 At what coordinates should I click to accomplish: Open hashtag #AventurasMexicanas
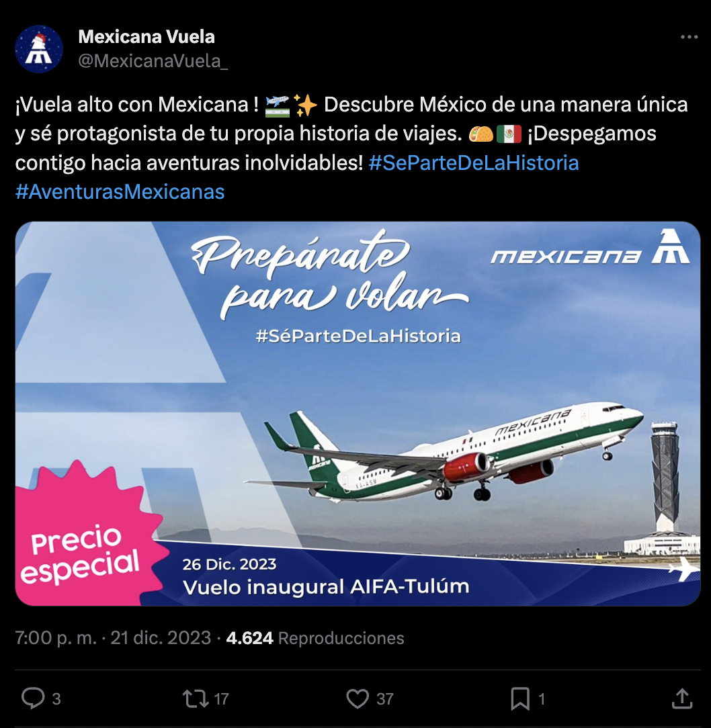120,192
